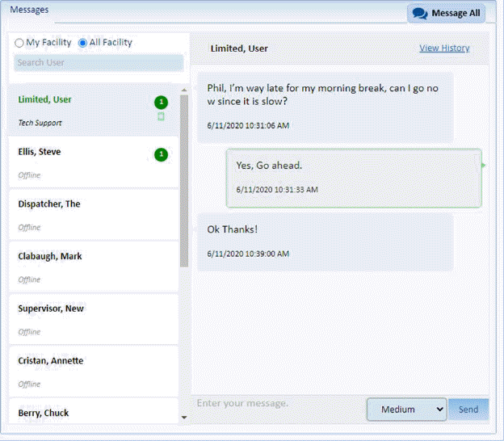Image resolution: width=504 pixels, height=441 pixels.
Task: Open the View History link
Action: [444, 48]
